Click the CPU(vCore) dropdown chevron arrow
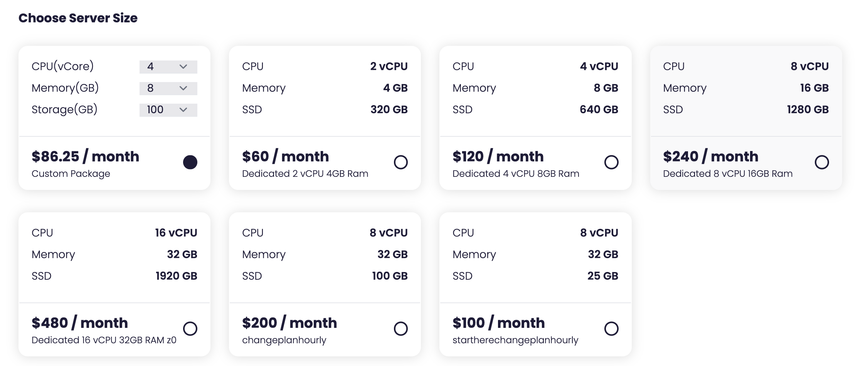Viewport: 868px width, 366px height. pyautogui.click(x=183, y=67)
